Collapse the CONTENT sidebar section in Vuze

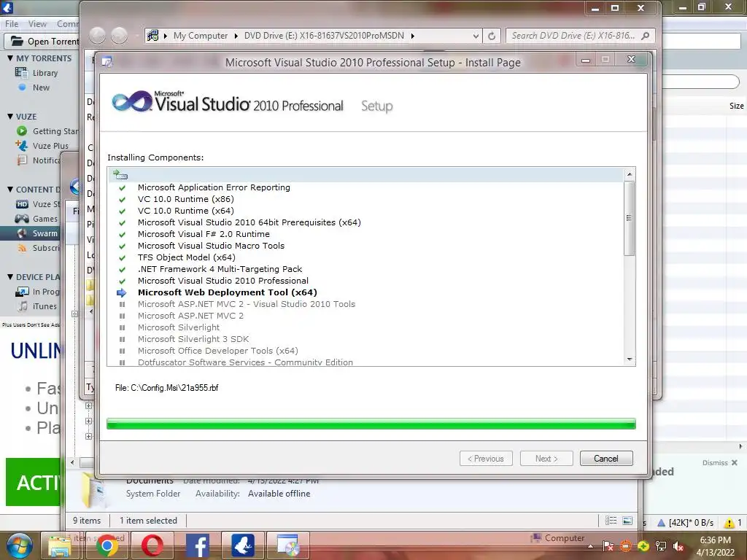pyautogui.click(x=10, y=190)
